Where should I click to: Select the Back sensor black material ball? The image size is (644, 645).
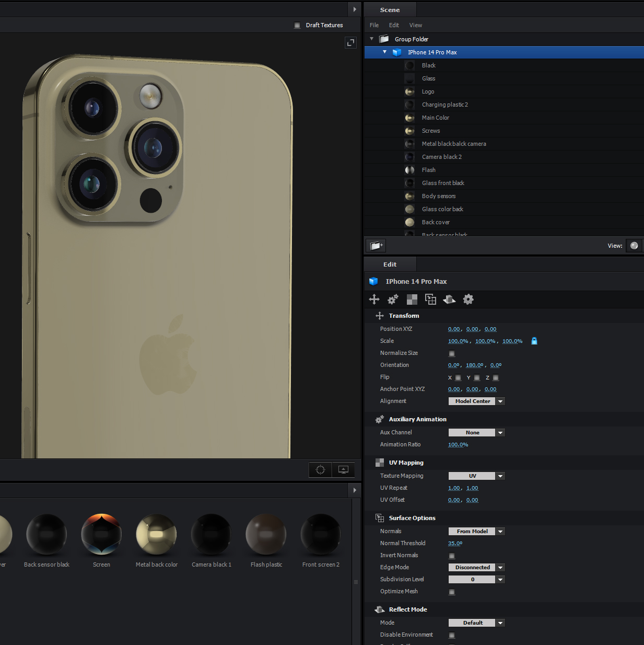point(46,534)
